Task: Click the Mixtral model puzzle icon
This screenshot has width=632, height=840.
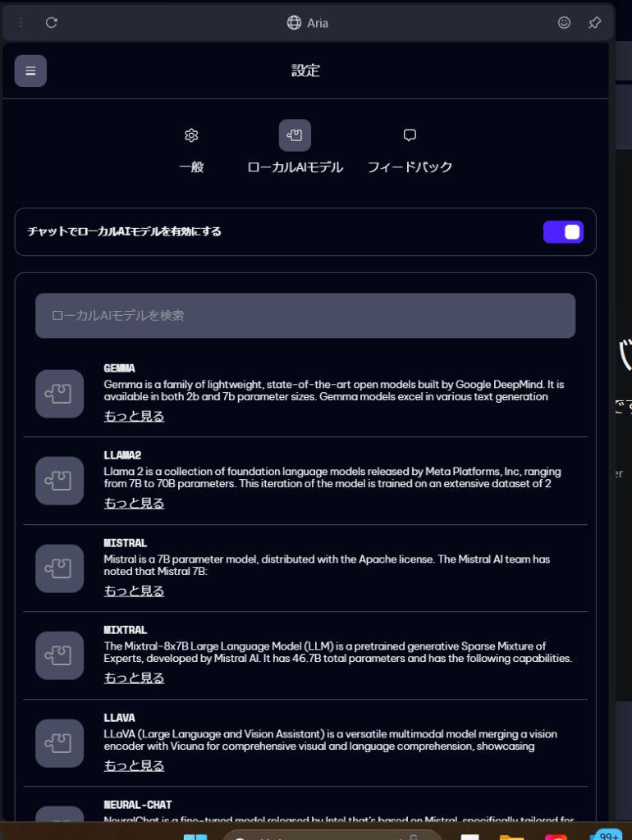Action: (59, 655)
